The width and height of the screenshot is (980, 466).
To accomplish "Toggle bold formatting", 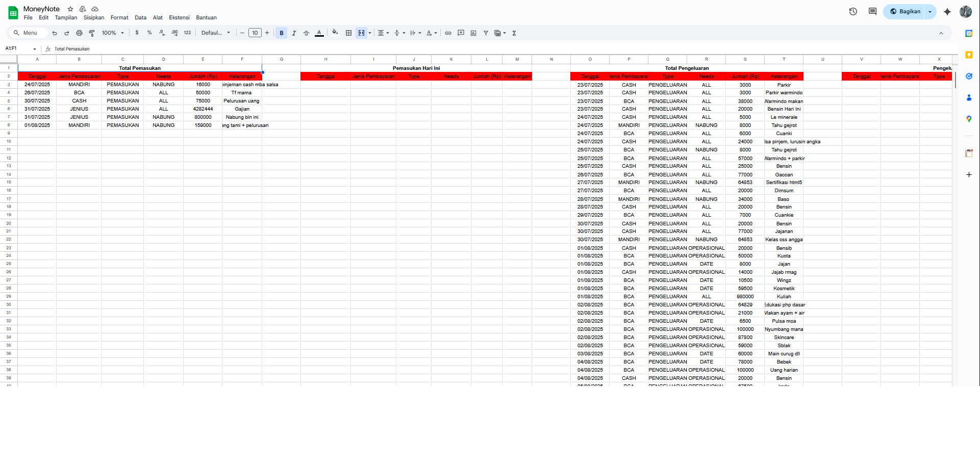I will (282, 33).
